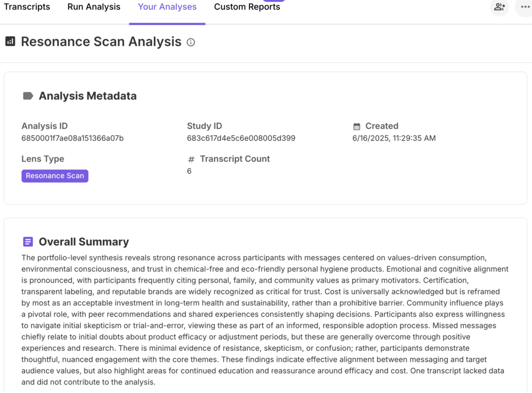Click the chart icon before the page title
Image resolution: width=532 pixels, height=393 pixels.
pos(10,42)
